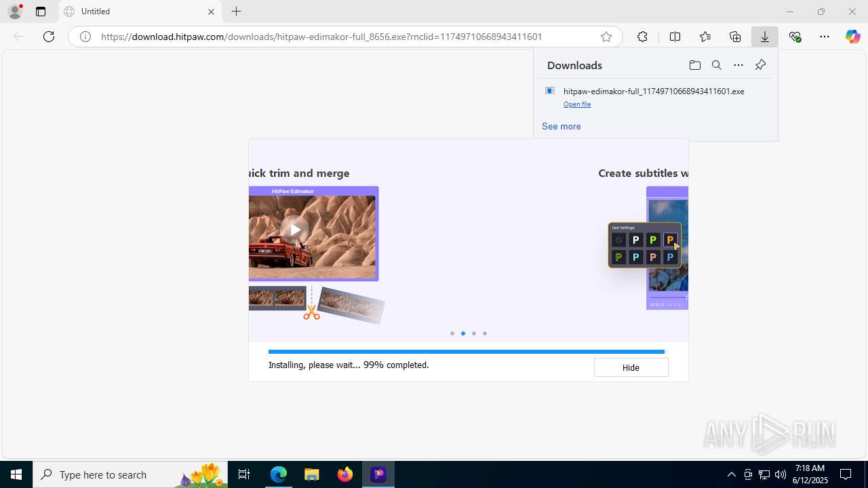Click the scissors trim illustration
This screenshot has width=868, height=488.
pyautogui.click(x=311, y=312)
